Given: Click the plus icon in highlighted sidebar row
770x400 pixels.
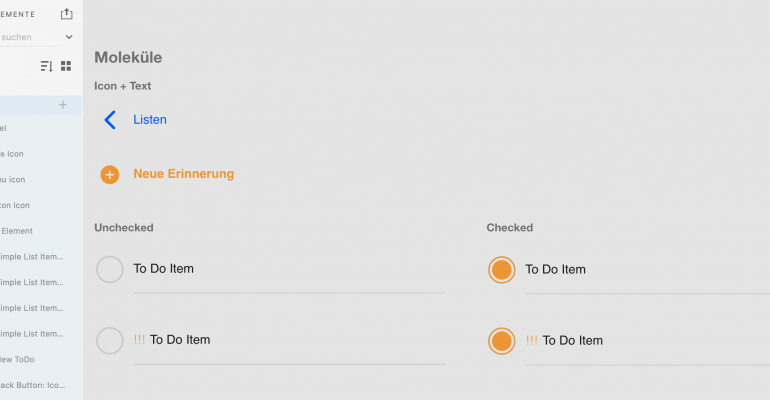Looking at the screenshot, I should pyautogui.click(x=62, y=105).
